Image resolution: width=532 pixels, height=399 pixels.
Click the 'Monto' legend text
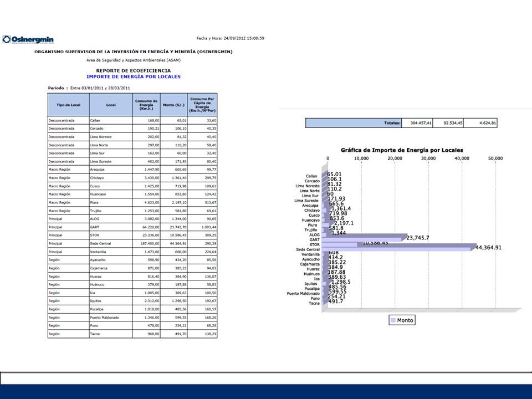pos(405,320)
